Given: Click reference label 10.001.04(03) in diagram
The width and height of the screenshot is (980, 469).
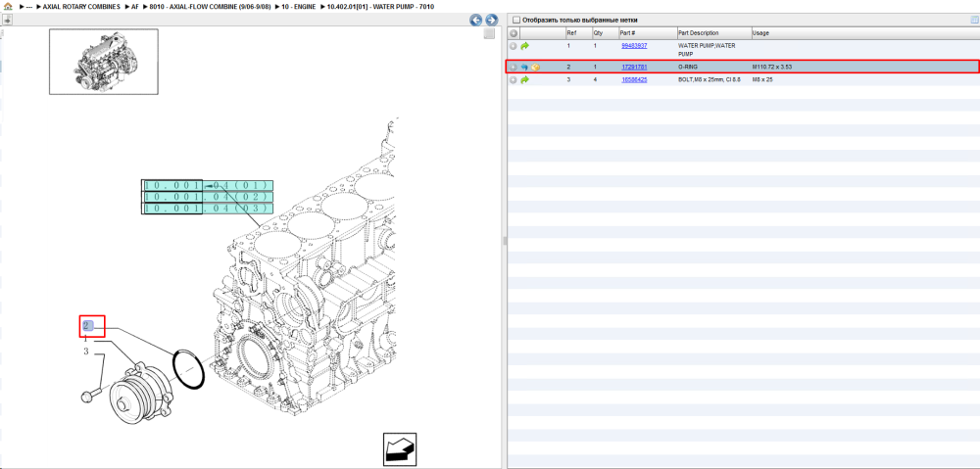Looking at the screenshot, I should pos(208,209).
